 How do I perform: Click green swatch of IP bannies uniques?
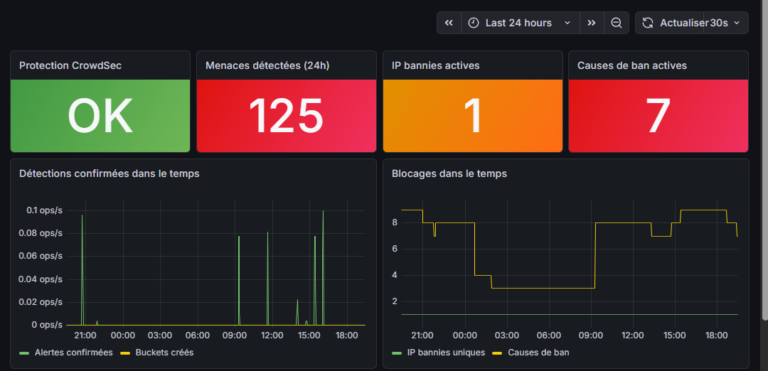coord(397,353)
